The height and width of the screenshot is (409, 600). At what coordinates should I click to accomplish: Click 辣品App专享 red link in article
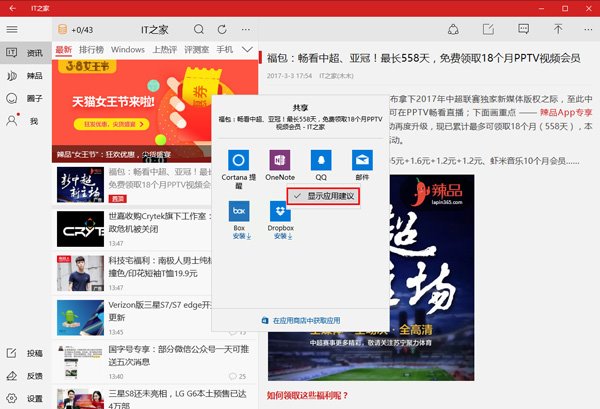(x=566, y=112)
